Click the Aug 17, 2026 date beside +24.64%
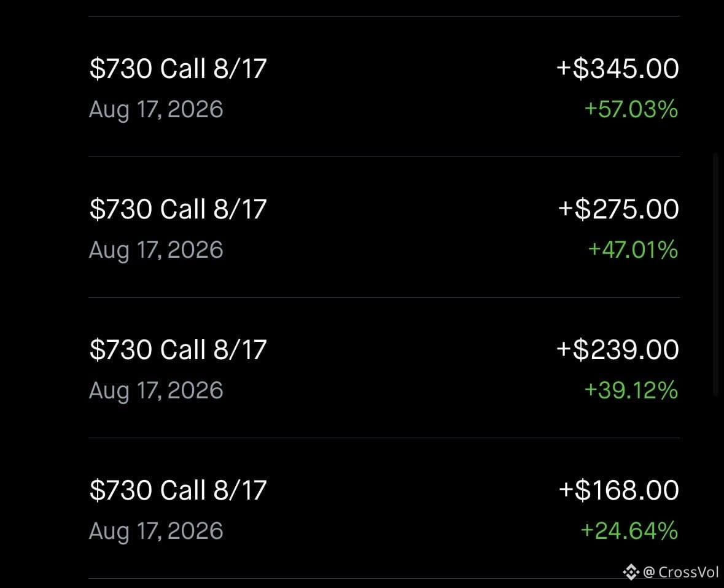 point(156,532)
